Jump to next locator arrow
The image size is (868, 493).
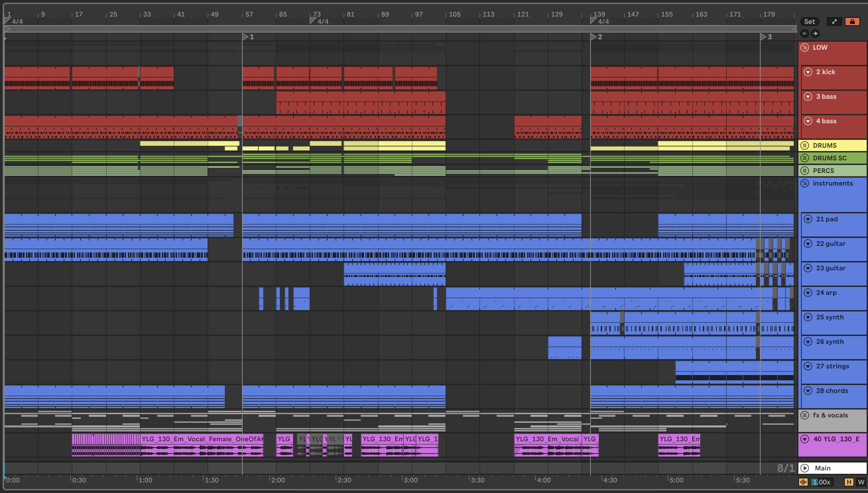point(815,33)
